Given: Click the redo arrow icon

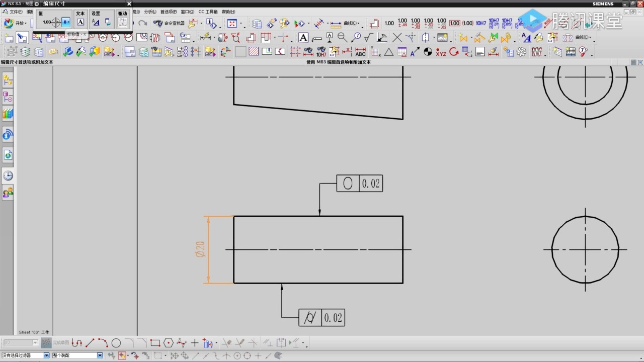Looking at the screenshot, I should click(x=143, y=23).
